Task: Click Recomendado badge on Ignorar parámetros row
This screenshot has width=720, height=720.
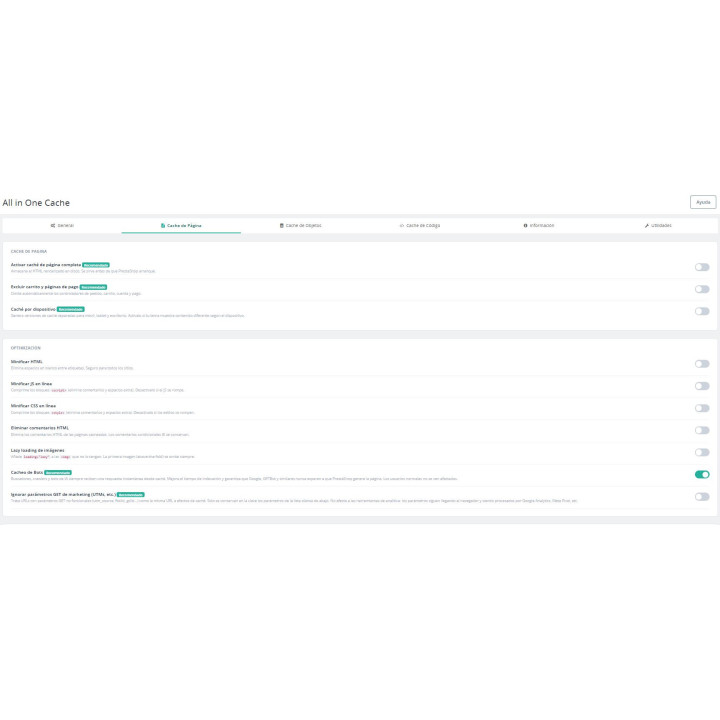Action: 131,495
